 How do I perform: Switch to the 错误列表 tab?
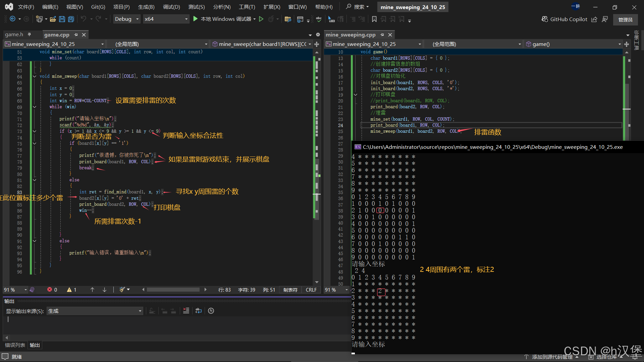click(x=15, y=345)
